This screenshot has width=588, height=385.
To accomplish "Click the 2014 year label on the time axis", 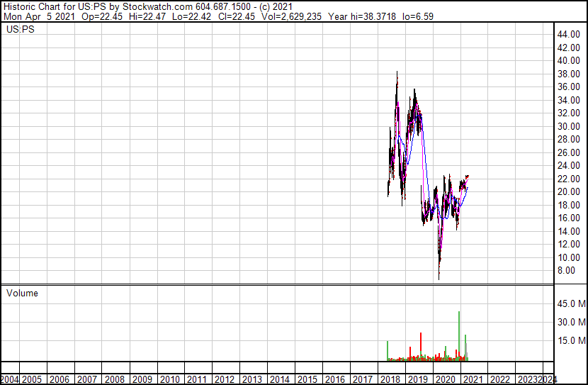I will (280, 379).
